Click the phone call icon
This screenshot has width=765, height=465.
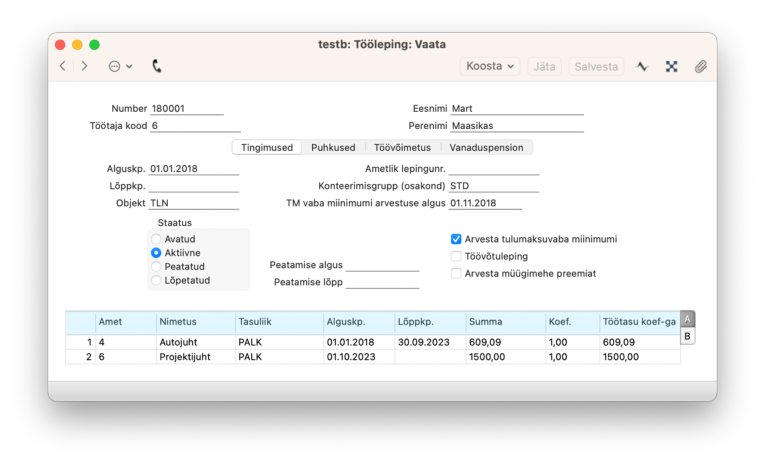click(x=157, y=66)
